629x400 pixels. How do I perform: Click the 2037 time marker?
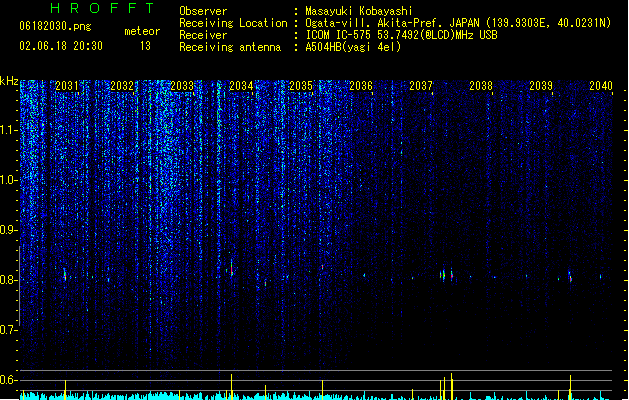[421, 86]
